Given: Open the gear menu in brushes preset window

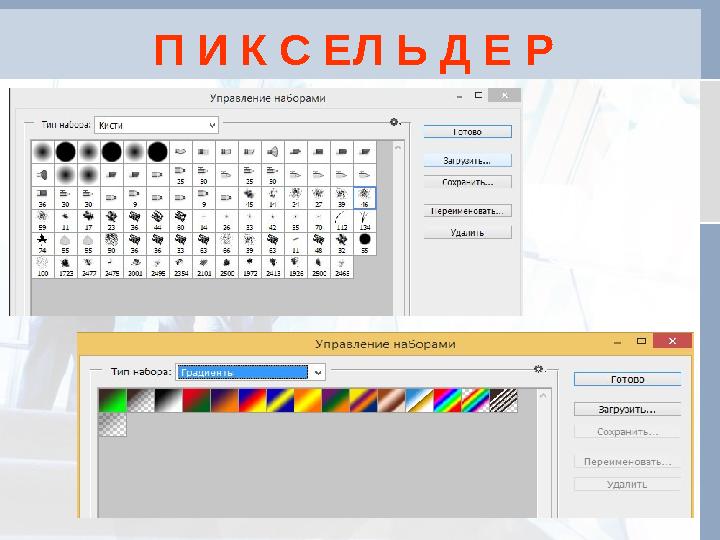Looking at the screenshot, I should [x=394, y=122].
